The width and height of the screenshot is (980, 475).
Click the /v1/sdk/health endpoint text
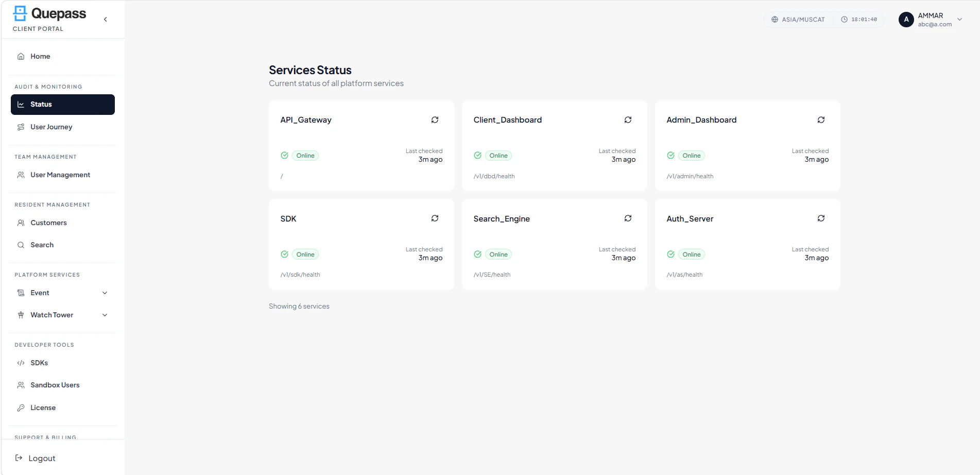pos(300,275)
